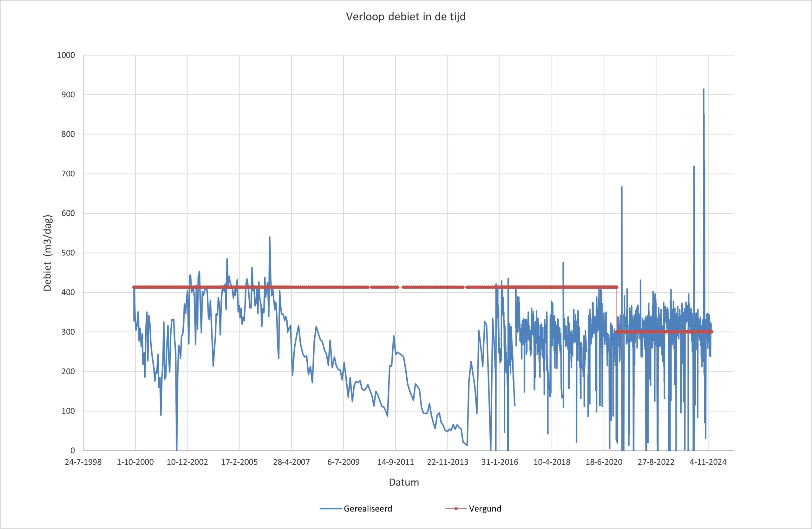Select the 'Datum' x-axis title
Viewport: 812px width, 529px height.
pyautogui.click(x=403, y=482)
